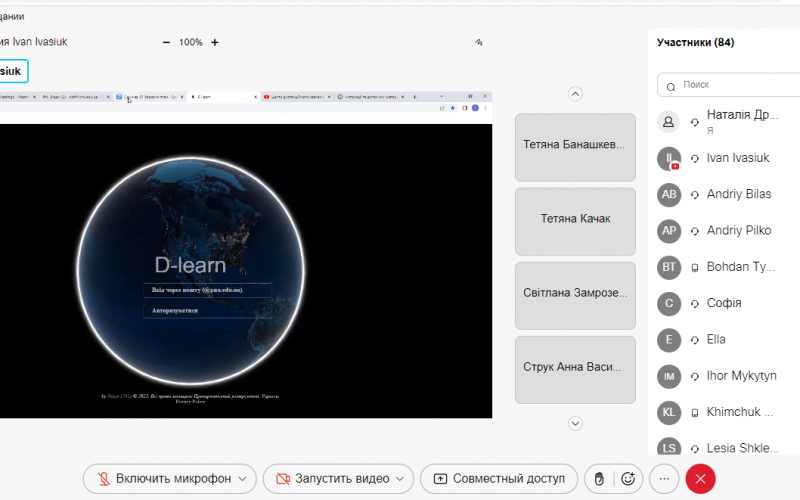Click the red leave meeting button
This screenshot has height=500, width=800.
[700, 479]
